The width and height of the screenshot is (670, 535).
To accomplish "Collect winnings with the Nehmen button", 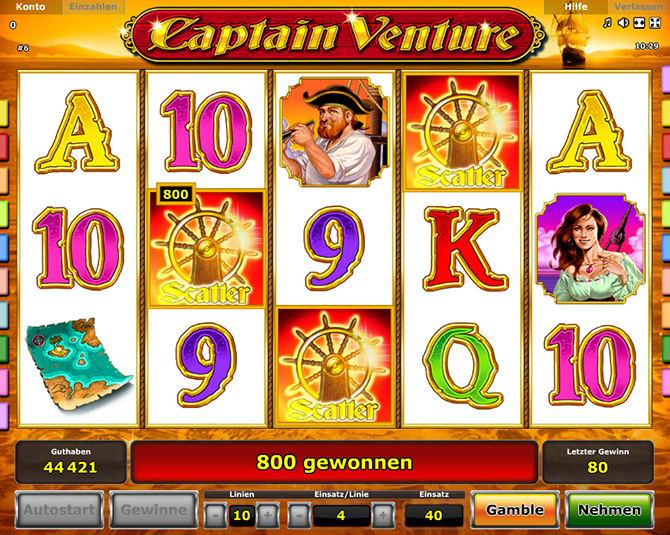I will pyautogui.click(x=609, y=510).
